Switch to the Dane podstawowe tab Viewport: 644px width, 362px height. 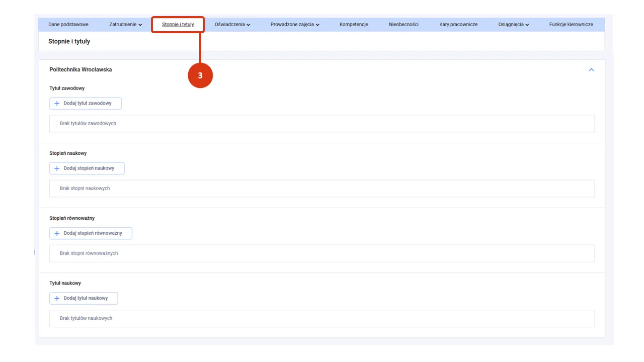68,25
